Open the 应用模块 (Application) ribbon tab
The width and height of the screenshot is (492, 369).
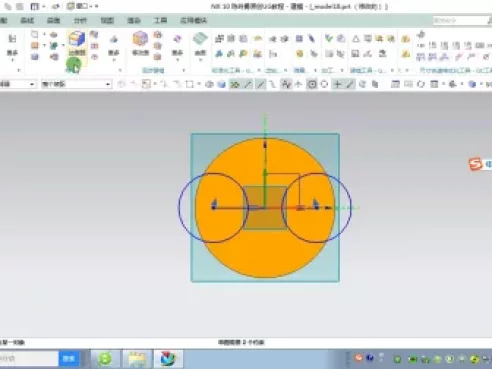click(x=193, y=21)
